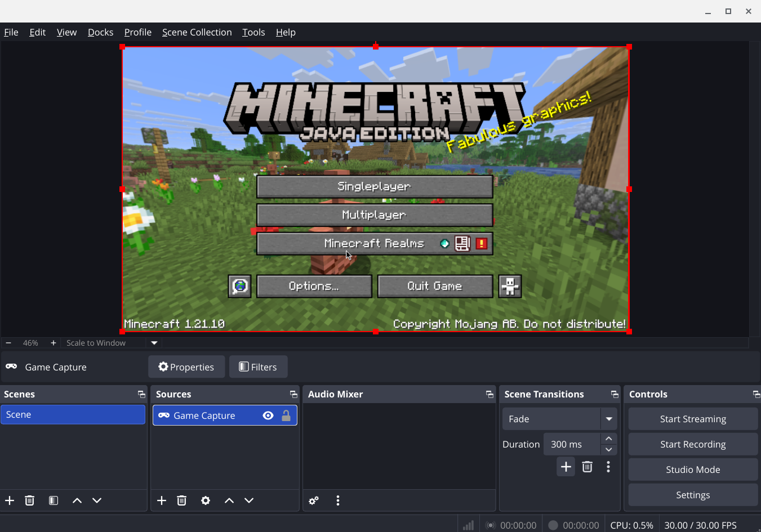Click the network signal bars status icon

tap(468, 525)
